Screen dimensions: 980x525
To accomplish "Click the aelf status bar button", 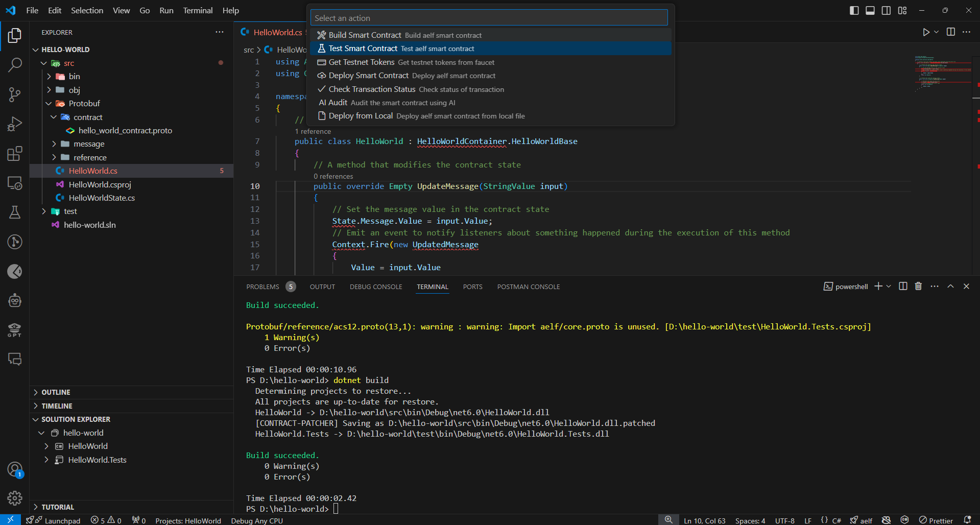I will [x=861, y=520].
